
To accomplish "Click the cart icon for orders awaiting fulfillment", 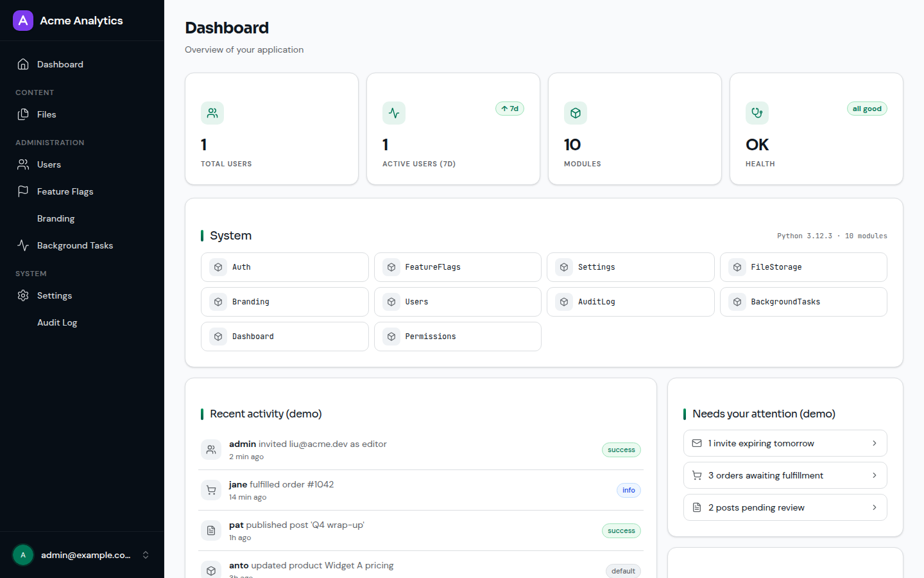I will coord(697,475).
